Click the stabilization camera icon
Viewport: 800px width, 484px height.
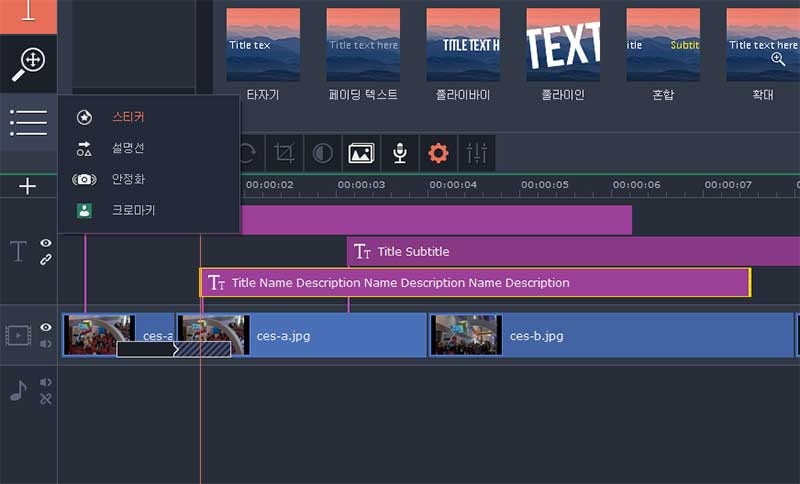click(84, 180)
